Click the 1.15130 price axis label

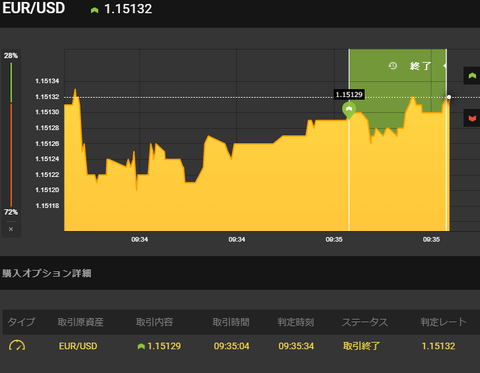click(47, 112)
